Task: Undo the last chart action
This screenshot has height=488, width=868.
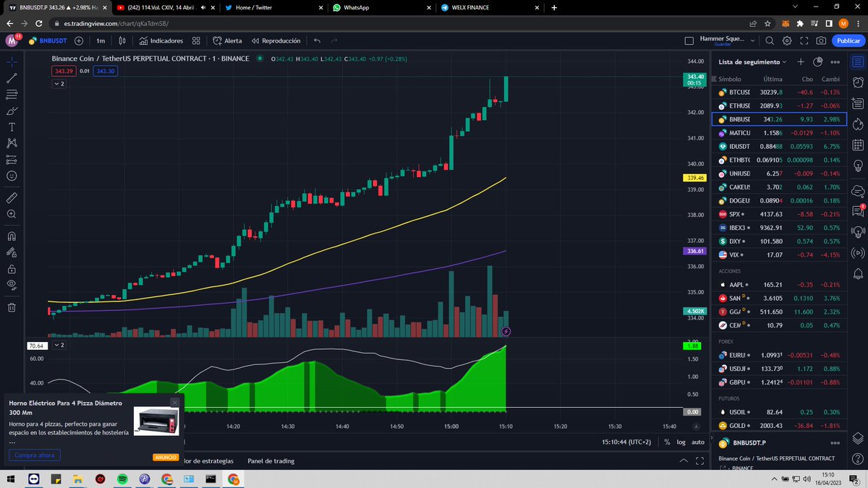Action: [x=317, y=41]
